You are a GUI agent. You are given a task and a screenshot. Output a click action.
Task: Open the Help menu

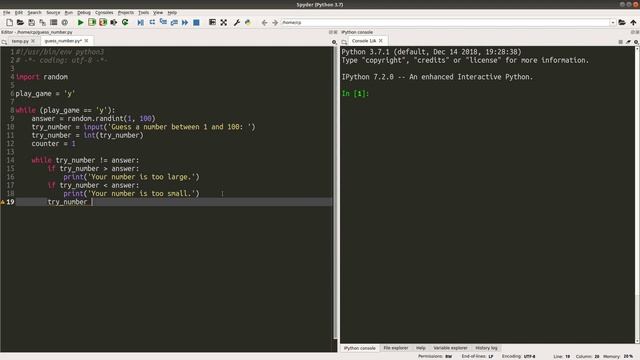[172, 13]
